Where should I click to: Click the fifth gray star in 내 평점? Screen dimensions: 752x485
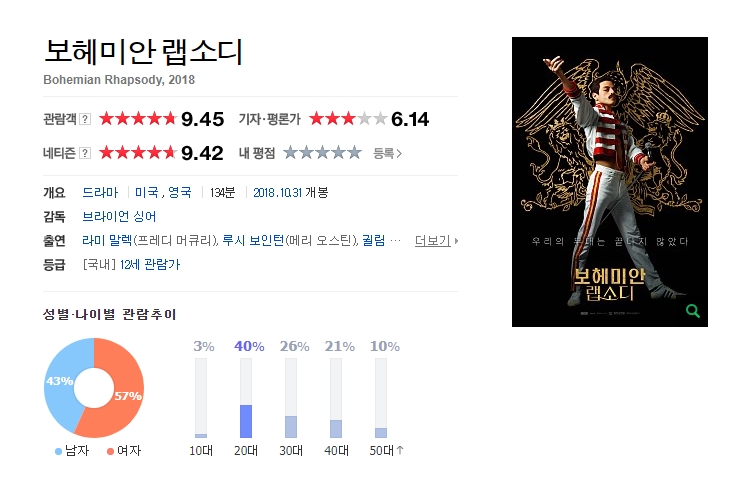(354, 153)
